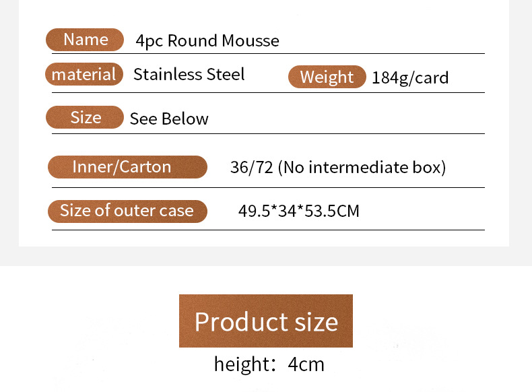Image resolution: width=532 pixels, height=392 pixels.
Task: Click the brown Weight label badge
Action: pyautogui.click(x=327, y=77)
